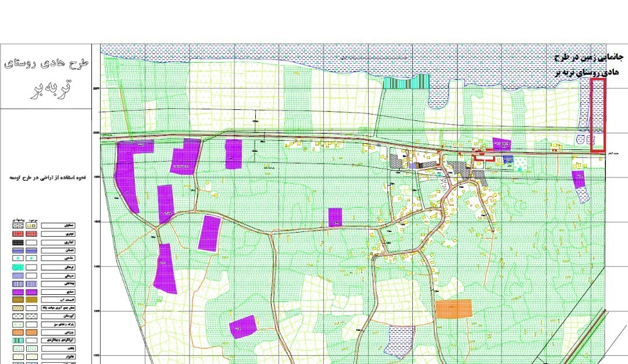Select the 'مذهبی' legend label
The height and width of the screenshot is (364, 628).
pyautogui.click(x=58, y=259)
